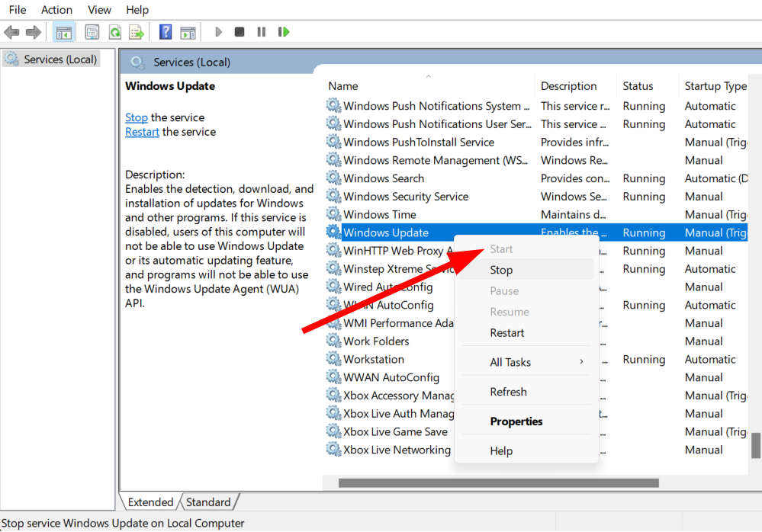Switch to the Standard tab
The height and width of the screenshot is (532, 762).
point(208,502)
